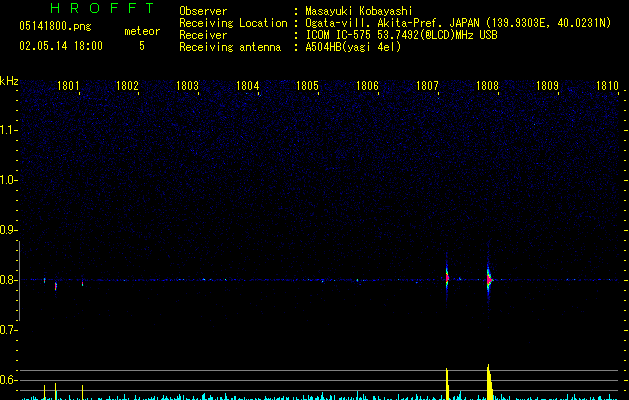
Task: Click the kHz axis unit label
Action: coord(9,81)
